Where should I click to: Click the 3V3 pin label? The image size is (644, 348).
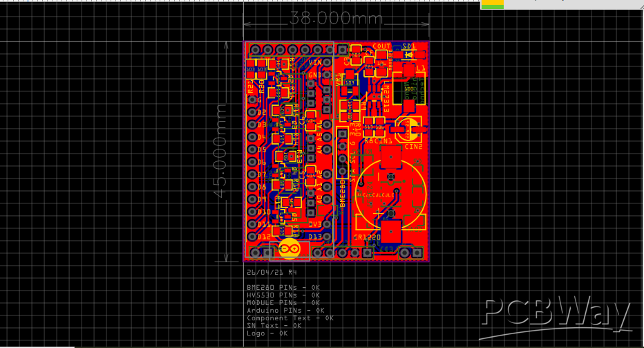pyautogui.click(x=315, y=225)
